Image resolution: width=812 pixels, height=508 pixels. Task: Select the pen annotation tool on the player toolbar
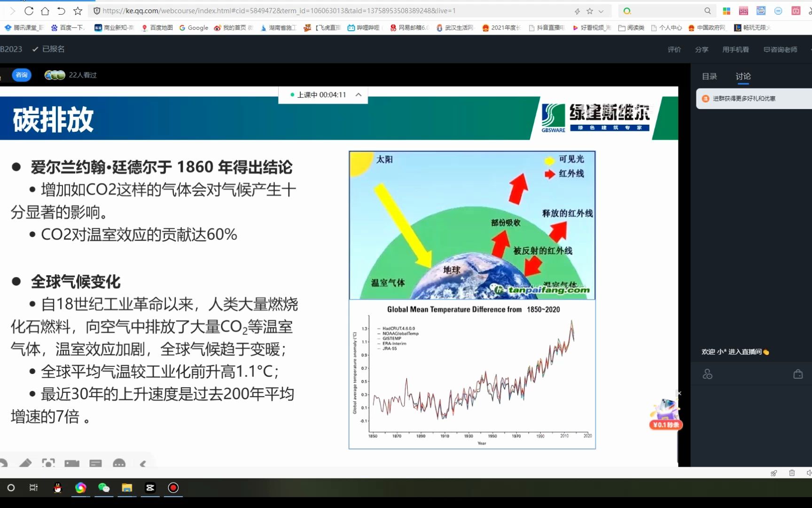[x=26, y=464]
